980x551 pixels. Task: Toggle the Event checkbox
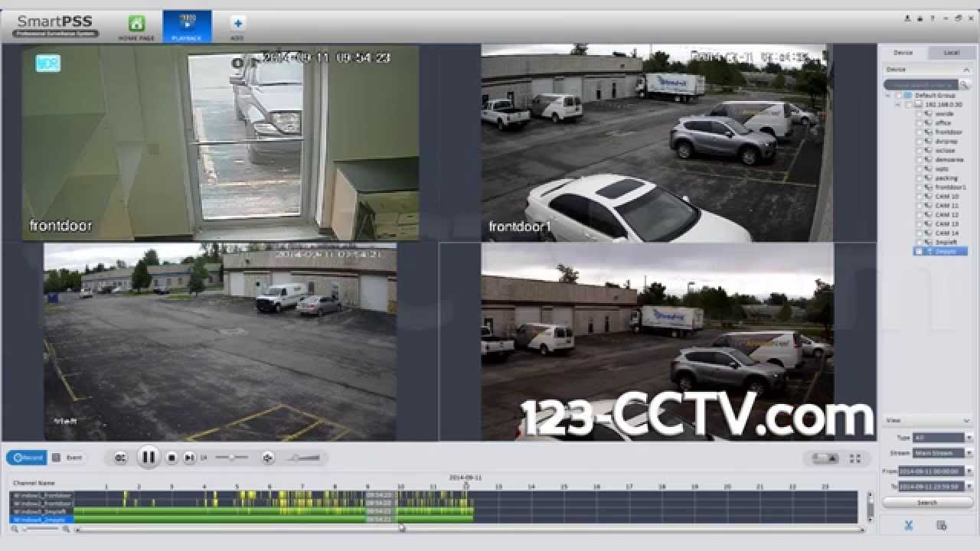56,458
